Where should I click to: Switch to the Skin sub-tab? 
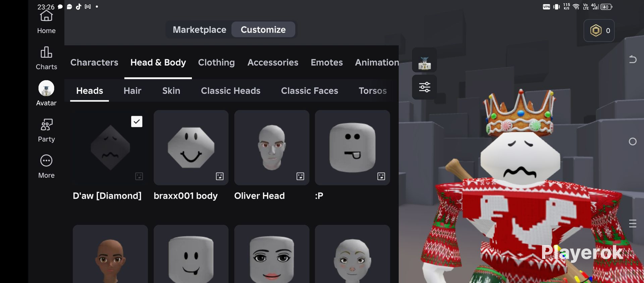click(x=171, y=91)
